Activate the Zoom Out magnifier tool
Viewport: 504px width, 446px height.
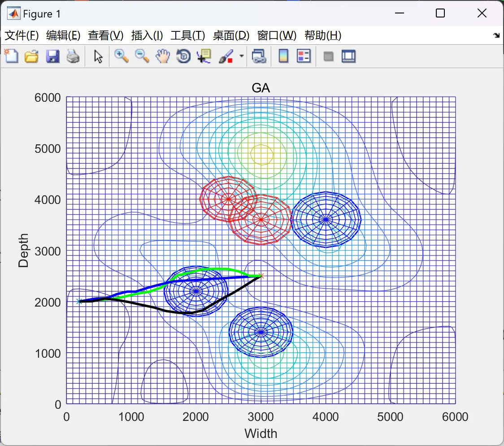click(142, 56)
